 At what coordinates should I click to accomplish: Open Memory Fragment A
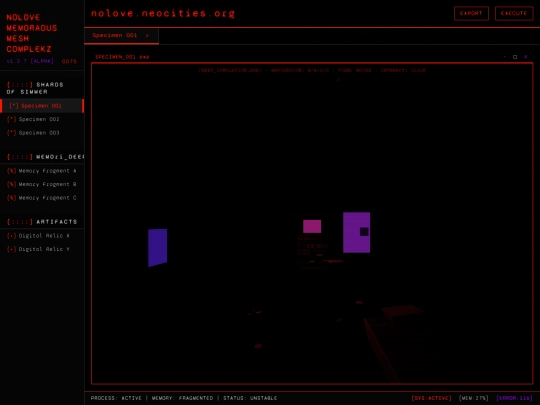click(42, 171)
